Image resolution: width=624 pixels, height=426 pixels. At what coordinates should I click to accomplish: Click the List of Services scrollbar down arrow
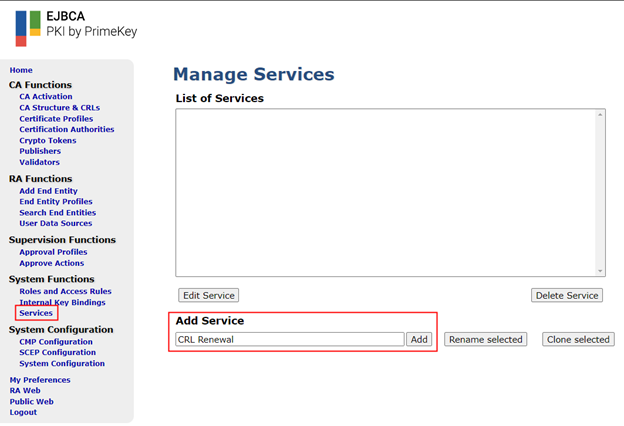tap(600, 271)
